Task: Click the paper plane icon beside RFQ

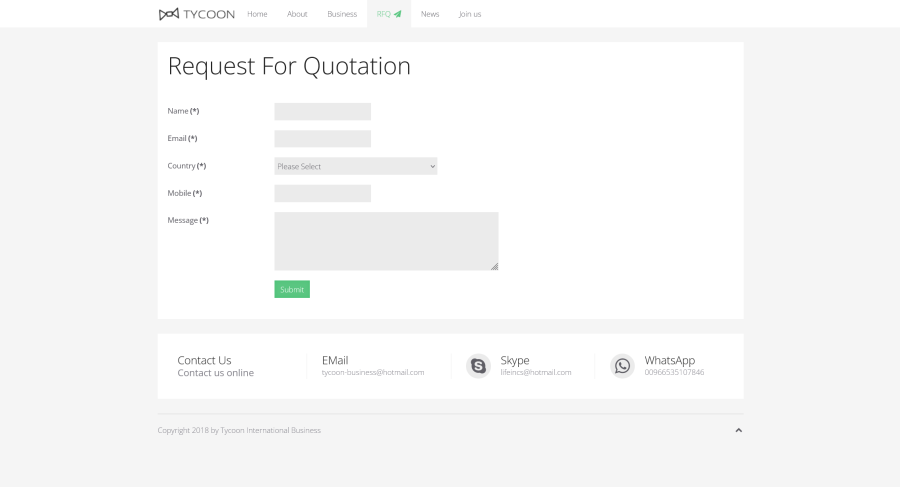Action: 397,14
